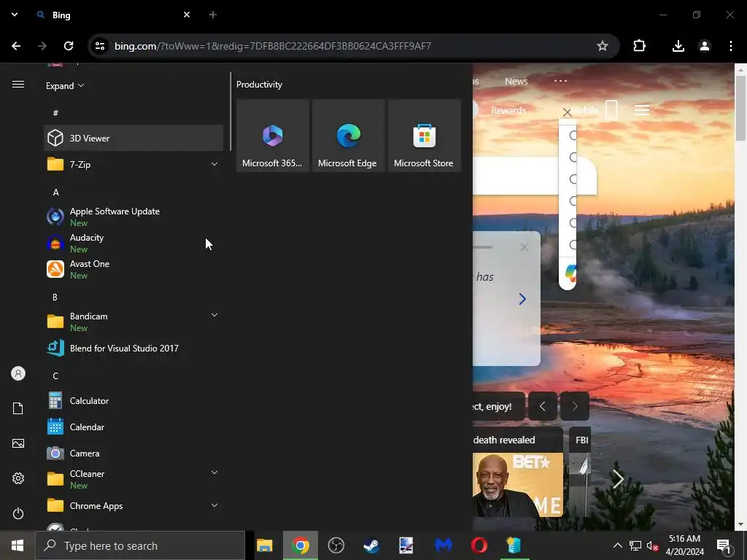The height and width of the screenshot is (560, 747).
Task: Reload the Bing page
Action: tap(69, 46)
